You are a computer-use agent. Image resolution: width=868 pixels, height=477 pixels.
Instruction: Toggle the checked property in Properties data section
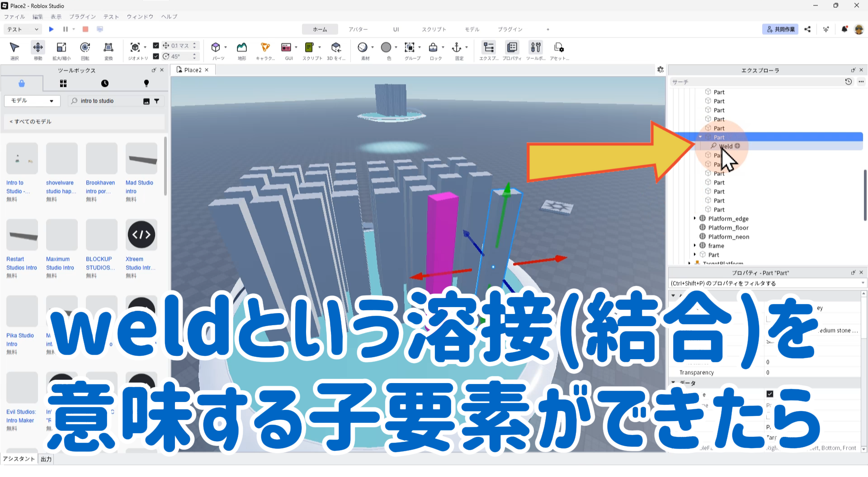(769, 394)
